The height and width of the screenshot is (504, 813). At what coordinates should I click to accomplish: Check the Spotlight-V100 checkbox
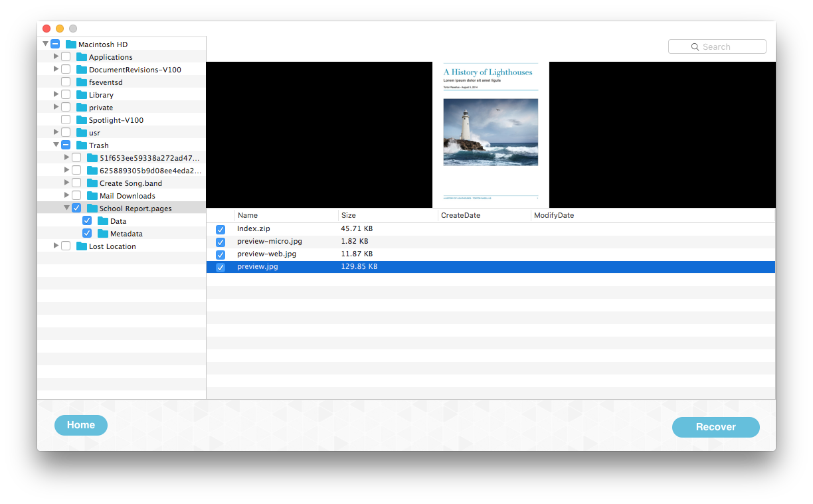coord(66,120)
